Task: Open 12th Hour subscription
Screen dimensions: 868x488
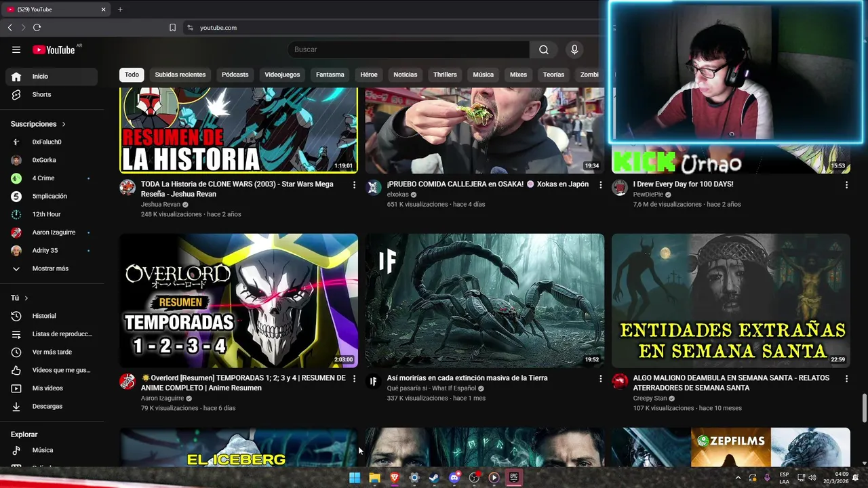Action: (52, 214)
